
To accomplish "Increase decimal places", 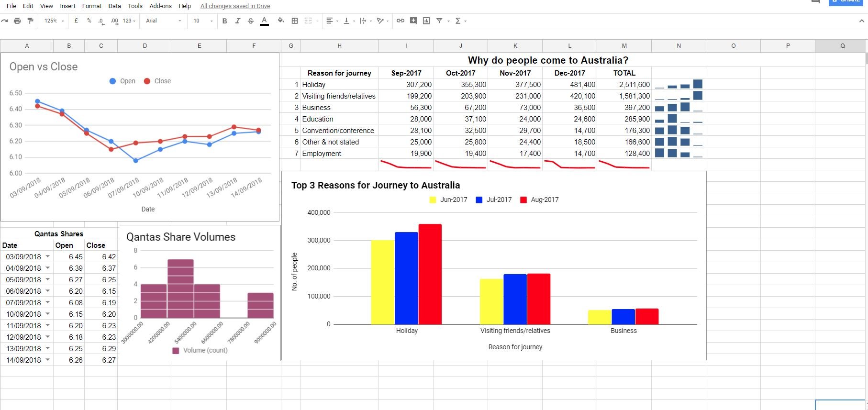I will (114, 21).
